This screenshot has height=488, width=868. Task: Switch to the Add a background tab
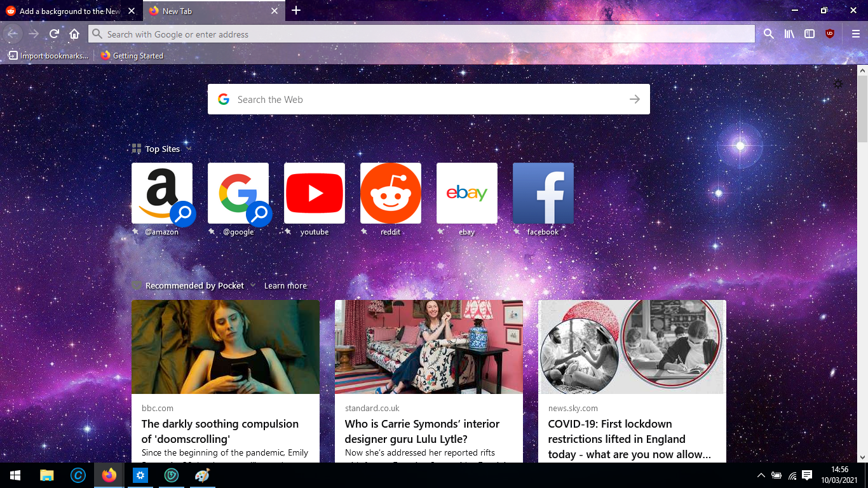(x=70, y=11)
